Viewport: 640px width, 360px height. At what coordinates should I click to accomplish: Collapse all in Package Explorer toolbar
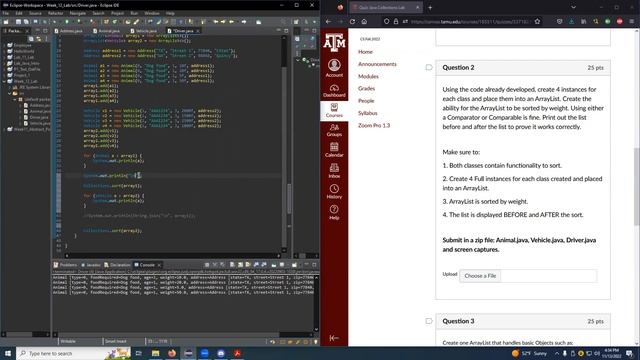(x=31, y=39)
